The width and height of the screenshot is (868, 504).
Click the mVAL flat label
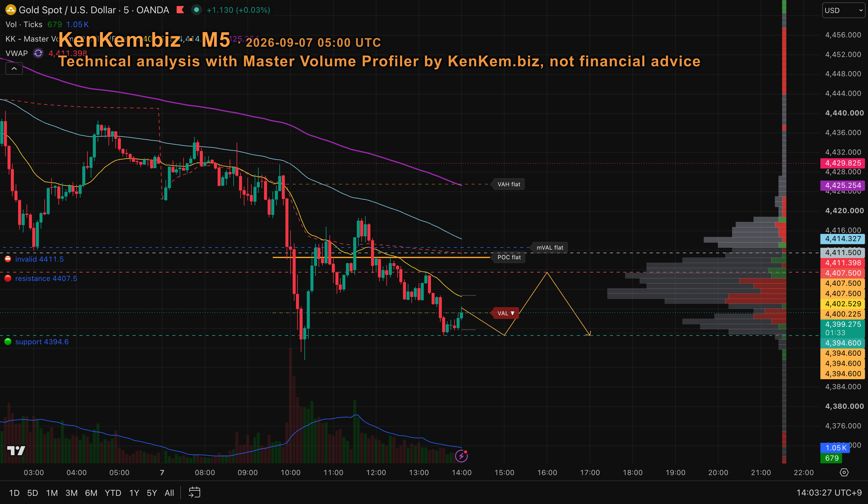click(550, 248)
